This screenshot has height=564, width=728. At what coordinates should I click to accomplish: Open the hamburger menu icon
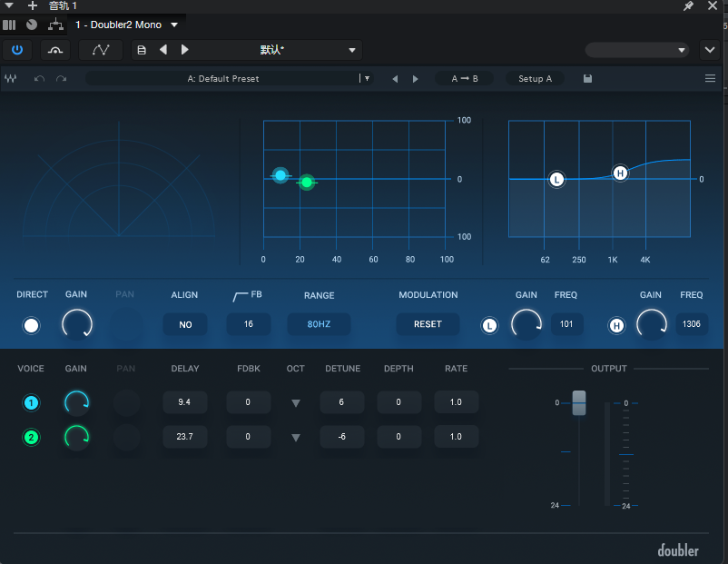coord(710,79)
